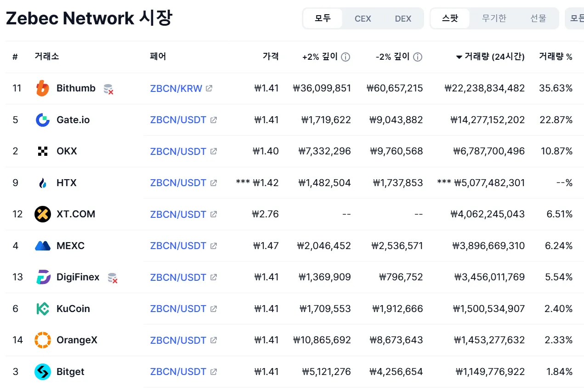The height and width of the screenshot is (392, 584).
Task: Click external link icon in OKX row
Action: 213,151
